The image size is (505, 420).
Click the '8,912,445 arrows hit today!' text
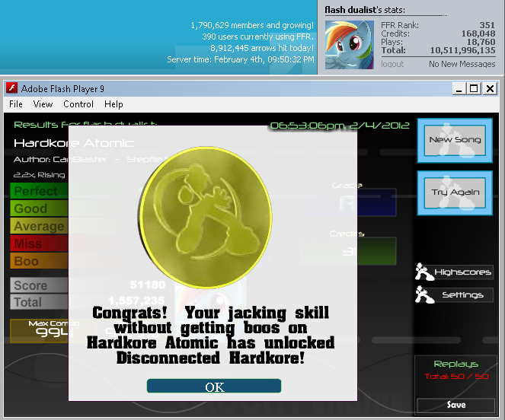click(262, 48)
